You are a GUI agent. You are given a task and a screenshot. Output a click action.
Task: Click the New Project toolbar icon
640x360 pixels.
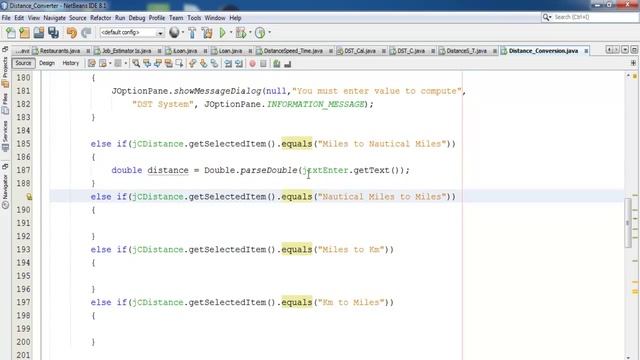click(24, 33)
